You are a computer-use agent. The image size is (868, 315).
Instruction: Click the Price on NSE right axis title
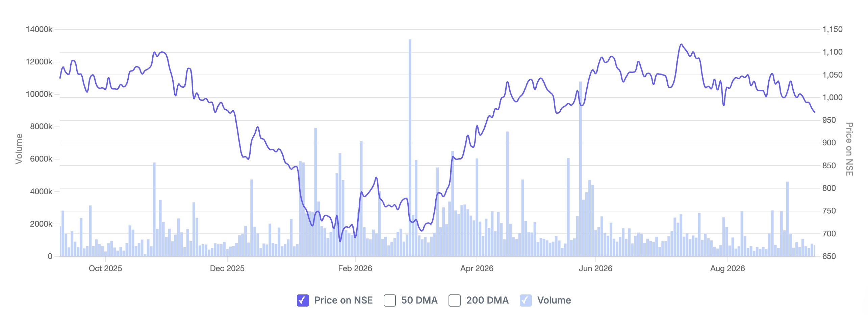[849, 149]
